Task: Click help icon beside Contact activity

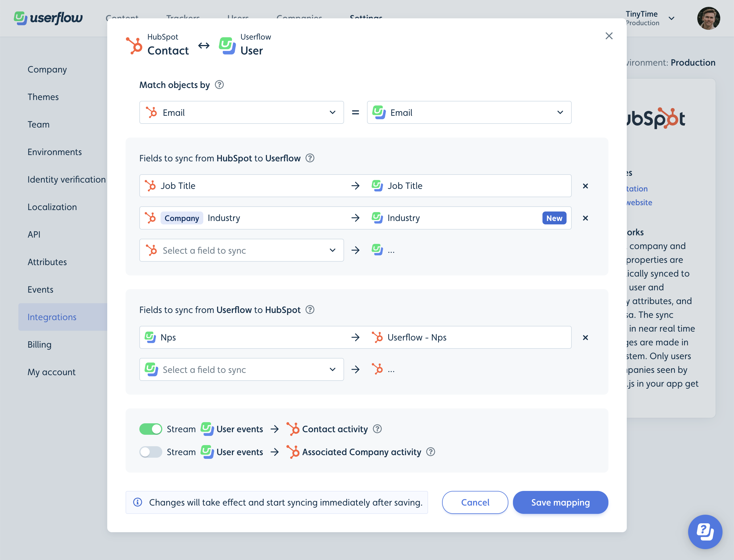Action: click(x=377, y=429)
